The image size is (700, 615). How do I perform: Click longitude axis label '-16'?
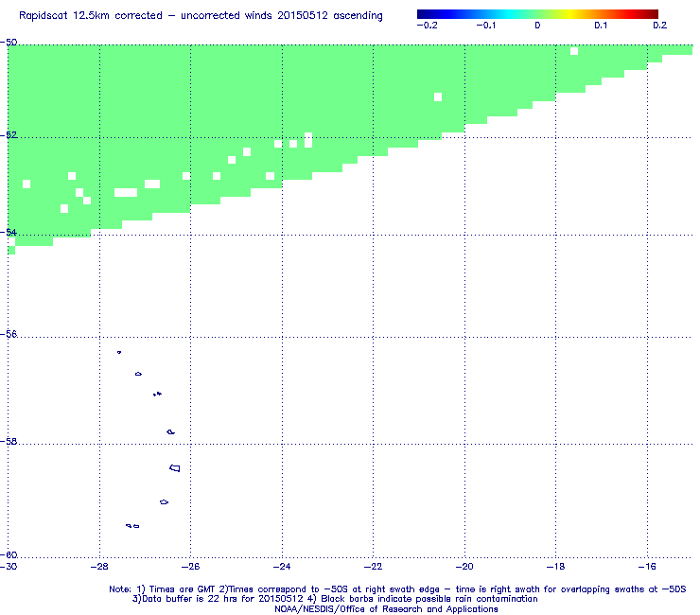point(647,567)
